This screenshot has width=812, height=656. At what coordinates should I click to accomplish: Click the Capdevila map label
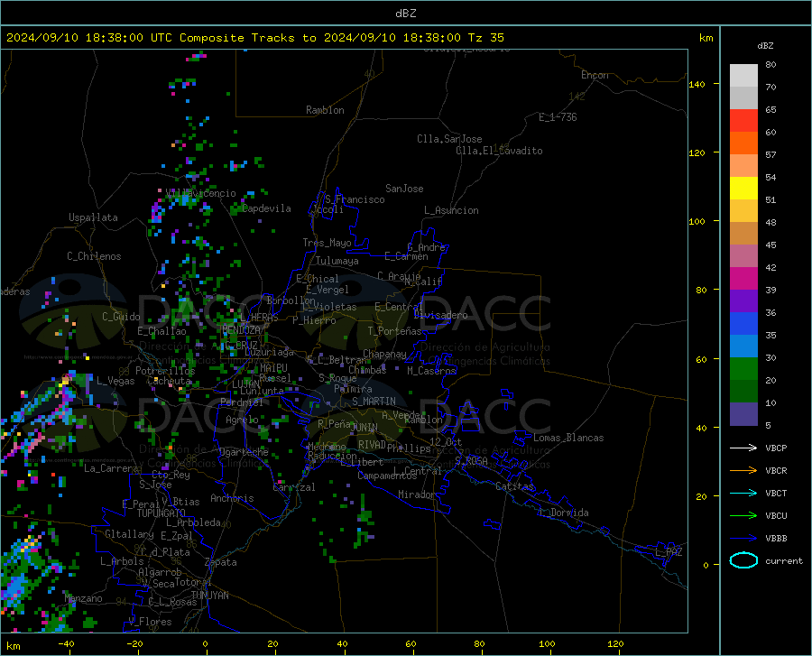[266, 208]
